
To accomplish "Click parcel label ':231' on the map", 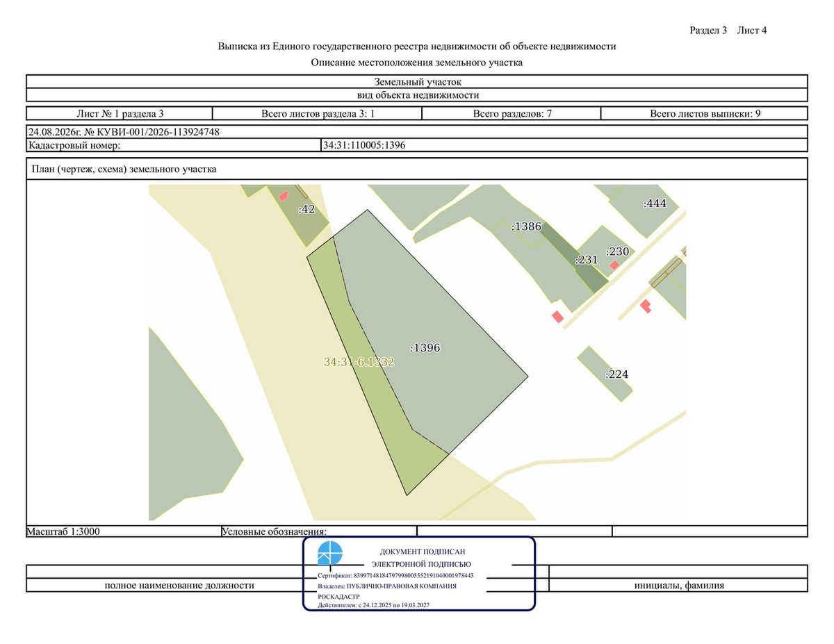I will coord(587,260).
